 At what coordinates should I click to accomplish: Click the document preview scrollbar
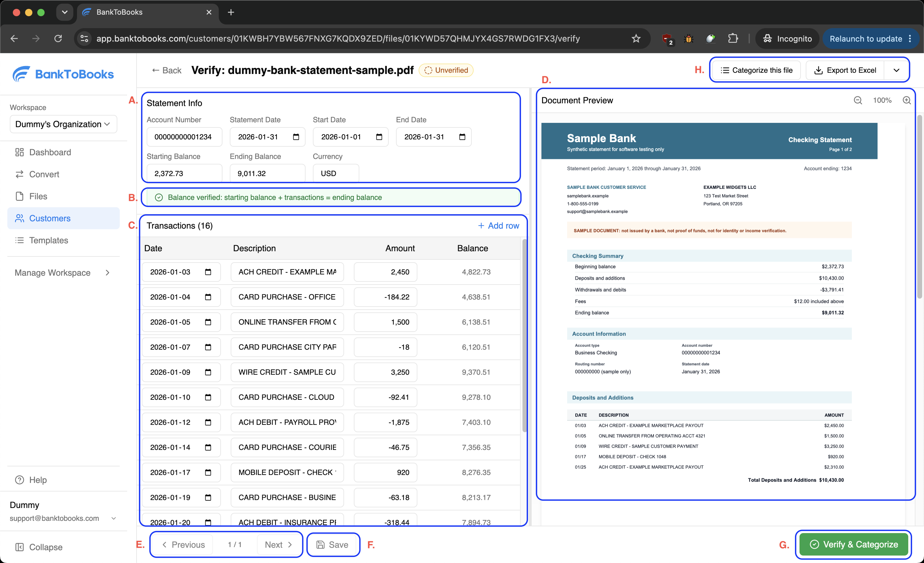[x=919, y=207]
